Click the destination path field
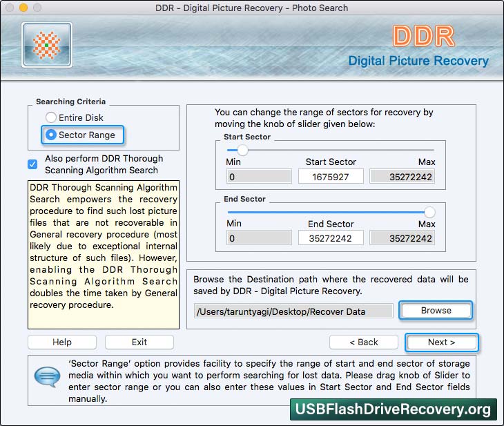The height and width of the screenshot is (426, 504). 293,311
